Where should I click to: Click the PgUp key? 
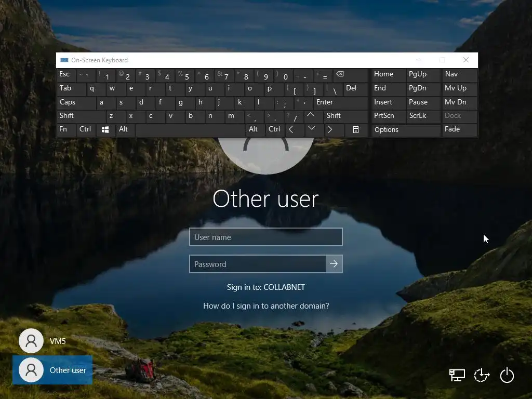[423, 75]
